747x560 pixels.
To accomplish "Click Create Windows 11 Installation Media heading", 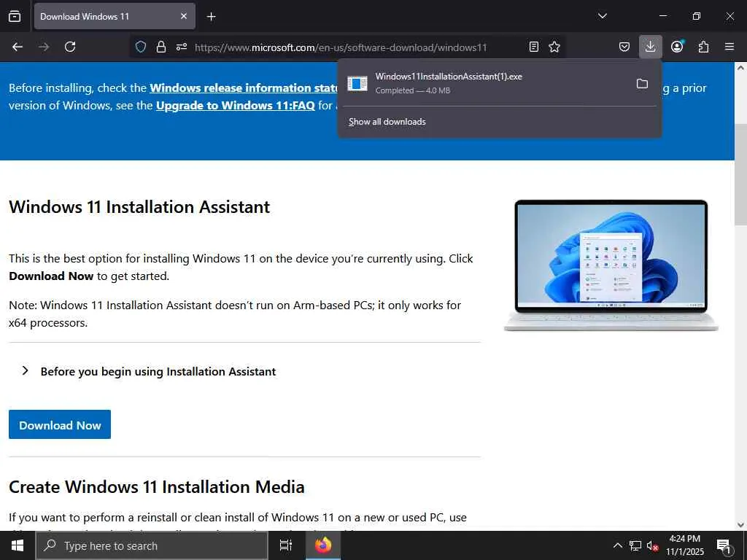I will [157, 486].
